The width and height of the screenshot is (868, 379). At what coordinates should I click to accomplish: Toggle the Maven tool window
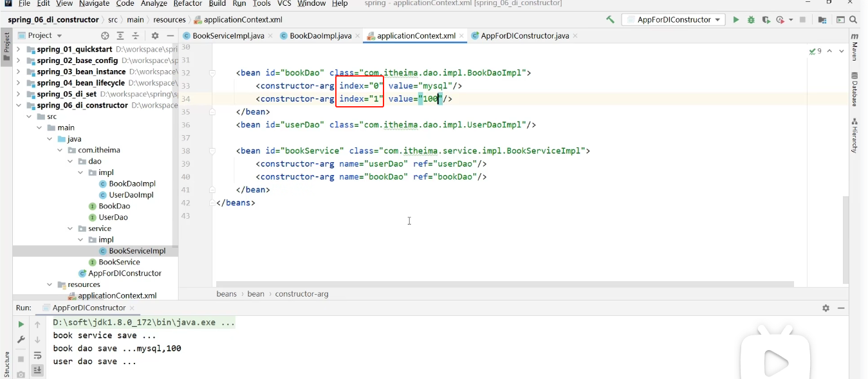(x=854, y=47)
